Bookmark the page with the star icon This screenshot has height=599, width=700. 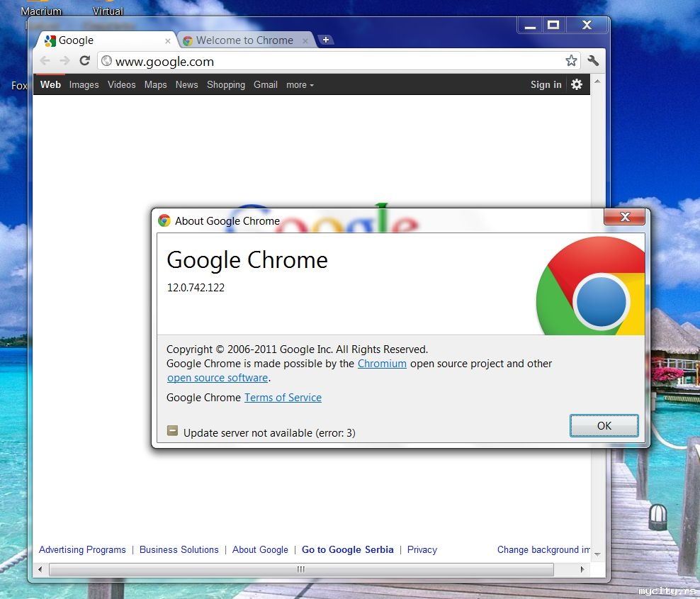(571, 61)
